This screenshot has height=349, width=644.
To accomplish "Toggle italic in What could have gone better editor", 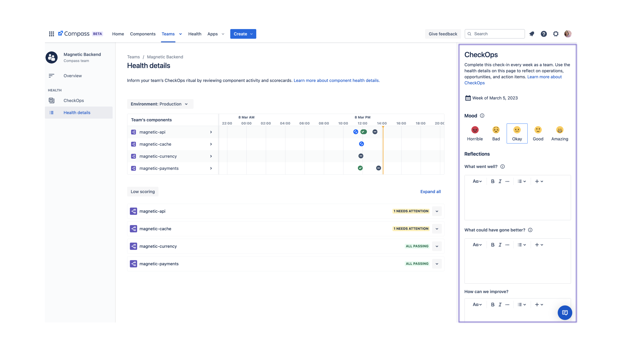I will pos(500,245).
